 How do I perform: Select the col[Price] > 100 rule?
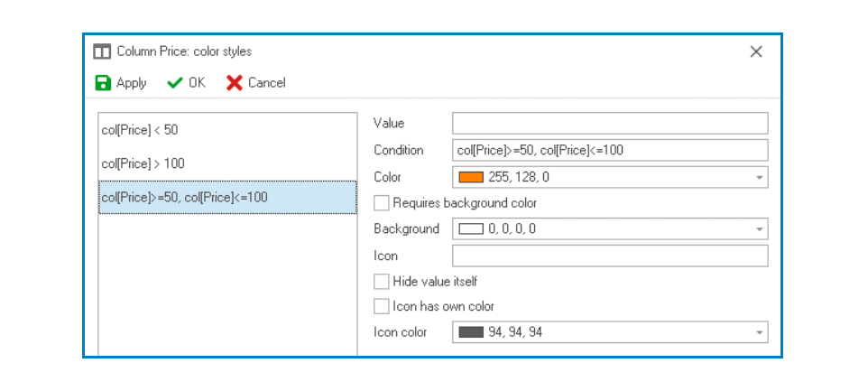coord(143,163)
